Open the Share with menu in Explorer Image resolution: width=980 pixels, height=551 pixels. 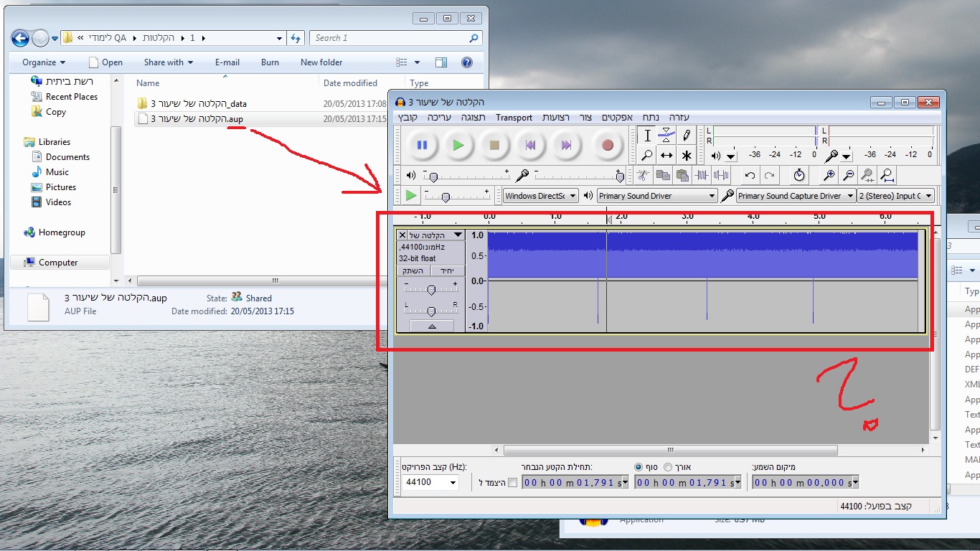(x=169, y=62)
